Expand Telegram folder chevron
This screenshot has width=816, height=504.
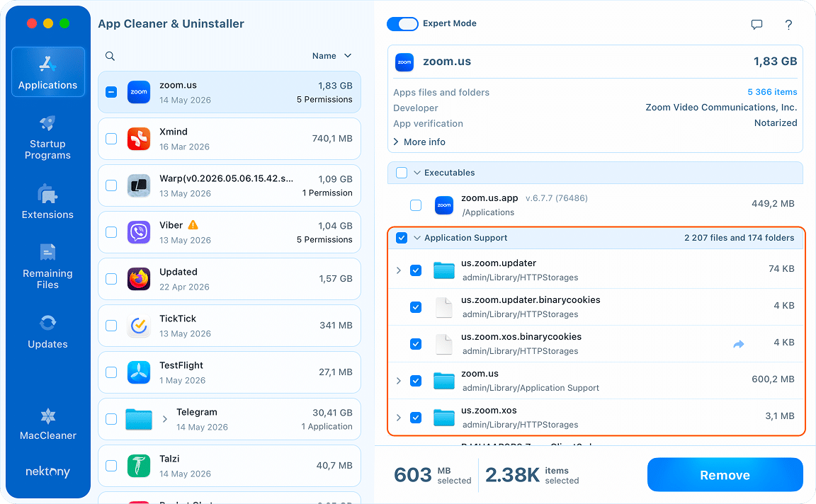coord(164,419)
